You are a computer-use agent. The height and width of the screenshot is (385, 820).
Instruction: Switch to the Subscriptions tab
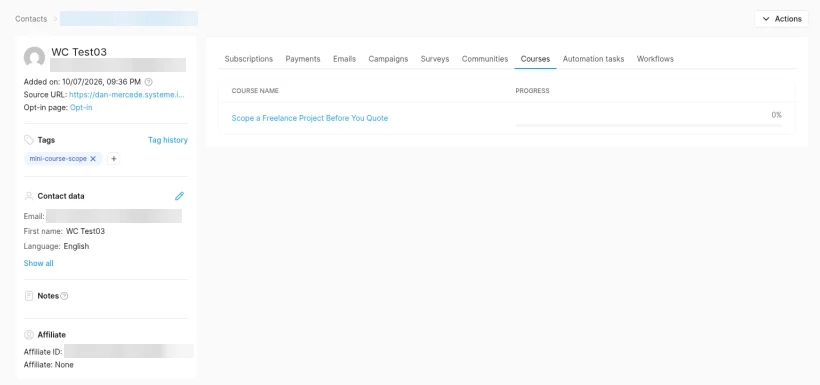click(249, 59)
